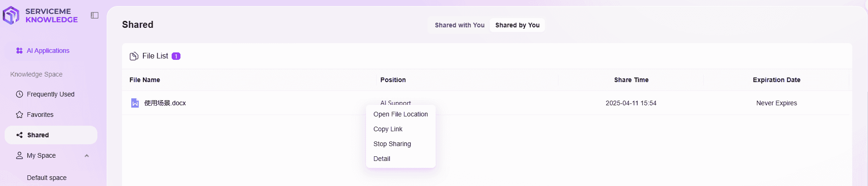The image size is (868, 186).
Task: Click the ServiceMe Knowledge logo
Action: [40, 15]
